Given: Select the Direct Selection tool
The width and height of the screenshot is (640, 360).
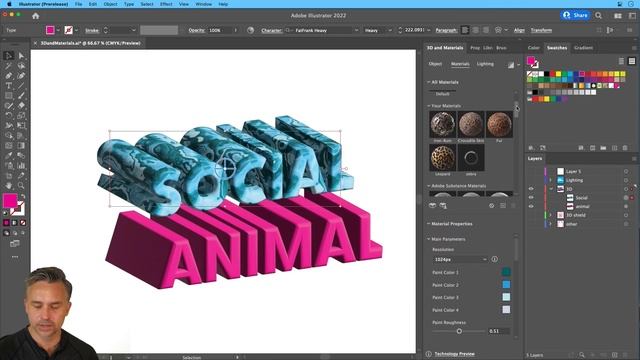Looking at the screenshot, I should pos(21,56).
